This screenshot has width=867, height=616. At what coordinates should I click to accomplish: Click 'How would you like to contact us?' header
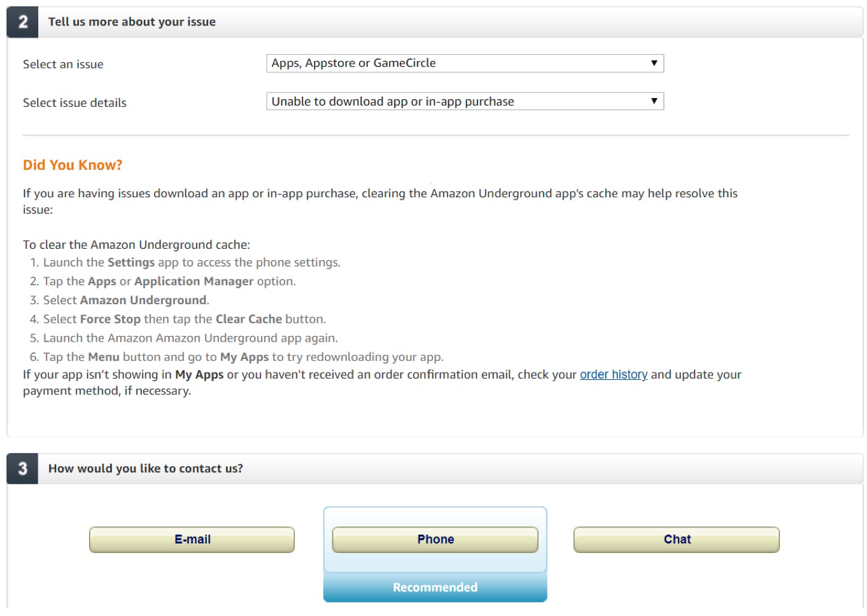coord(145,469)
